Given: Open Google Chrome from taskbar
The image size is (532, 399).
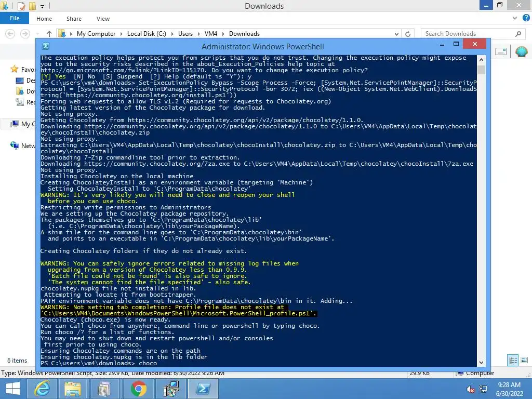Looking at the screenshot, I should (138, 389).
